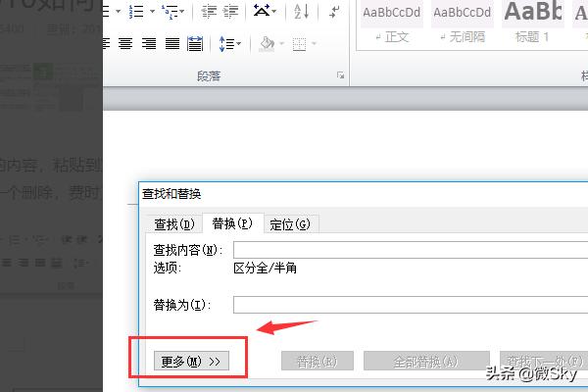Click the 更多 button
588x392 pixels.
[x=188, y=362]
